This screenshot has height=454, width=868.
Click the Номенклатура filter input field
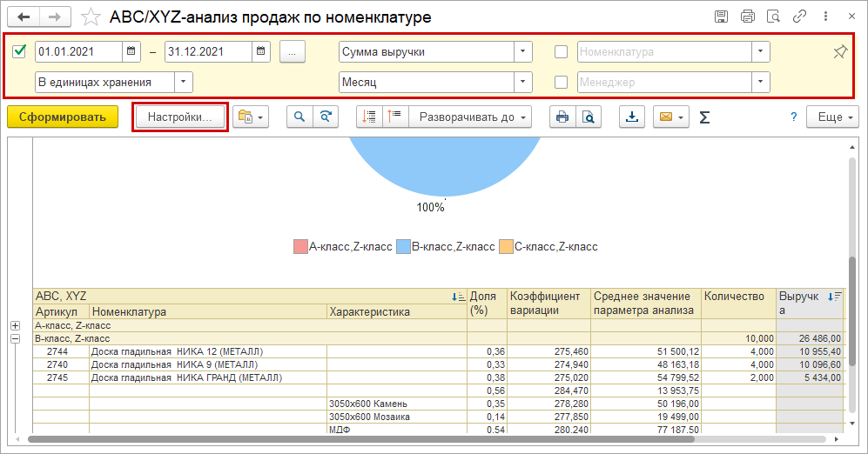[x=664, y=51]
